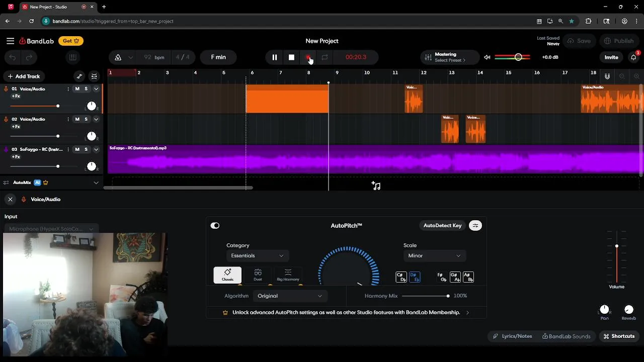The height and width of the screenshot is (362, 644).
Task: Expand track 01 options chevron
Action: (96, 89)
